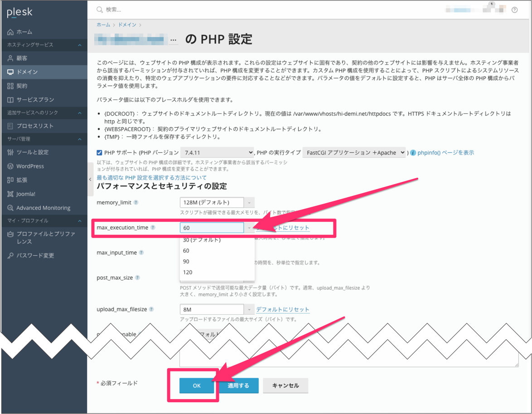This screenshot has width=532, height=414.
Task: Click the info icon beside phpinfo() link
Action: (413, 153)
